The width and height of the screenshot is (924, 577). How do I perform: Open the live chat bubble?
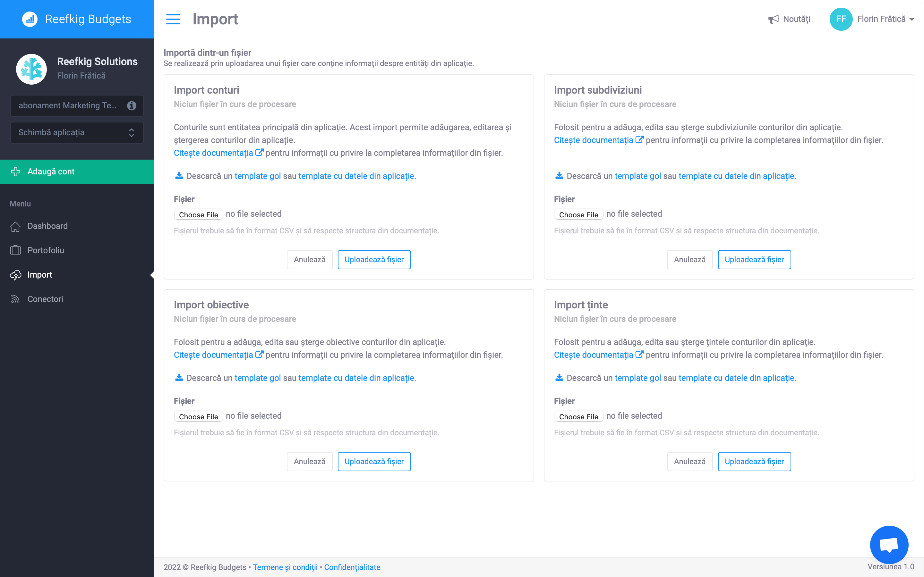888,545
